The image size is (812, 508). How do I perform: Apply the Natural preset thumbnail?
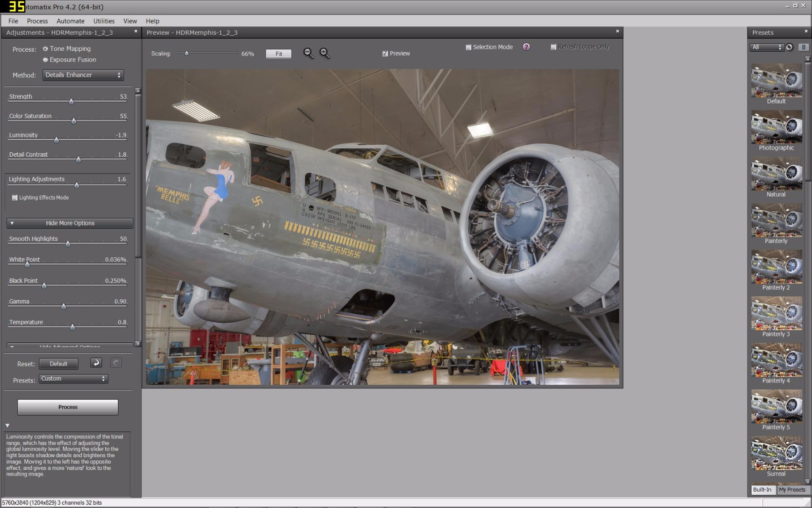coord(776,173)
